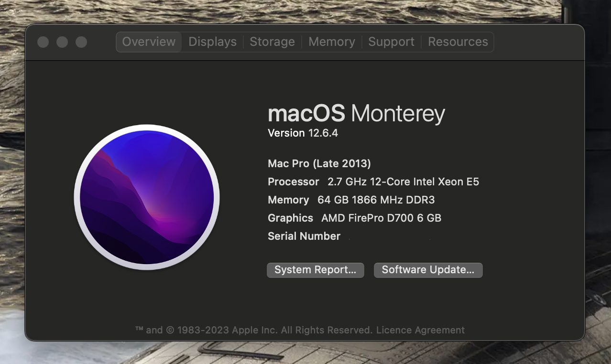Click the 1983-2023 Apple Inc. copyright text

(x=254, y=330)
